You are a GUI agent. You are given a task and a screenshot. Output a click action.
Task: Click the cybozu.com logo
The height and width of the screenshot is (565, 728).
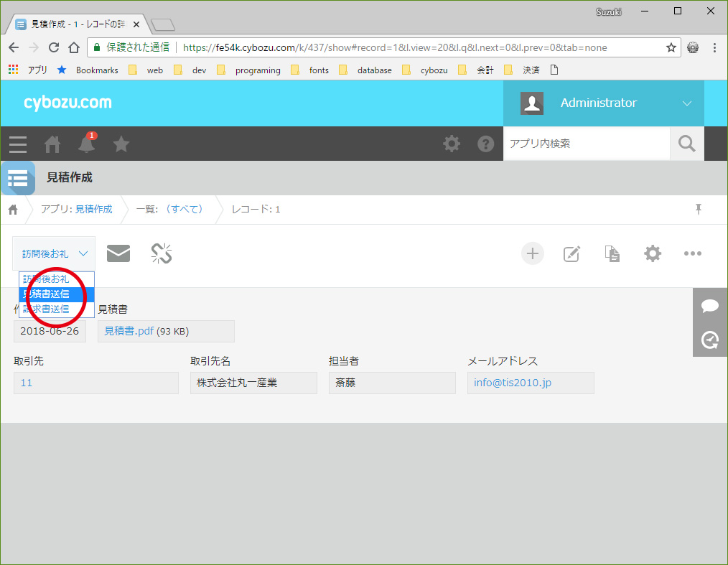tap(67, 103)
